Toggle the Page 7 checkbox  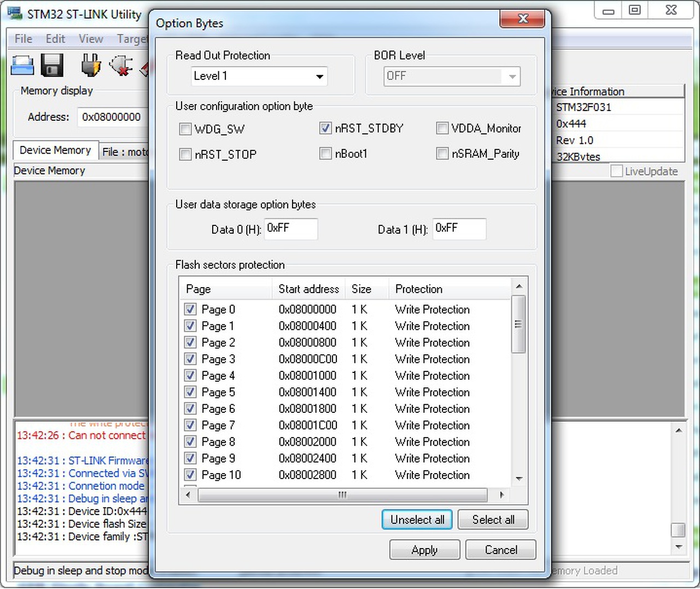point(190,425)
